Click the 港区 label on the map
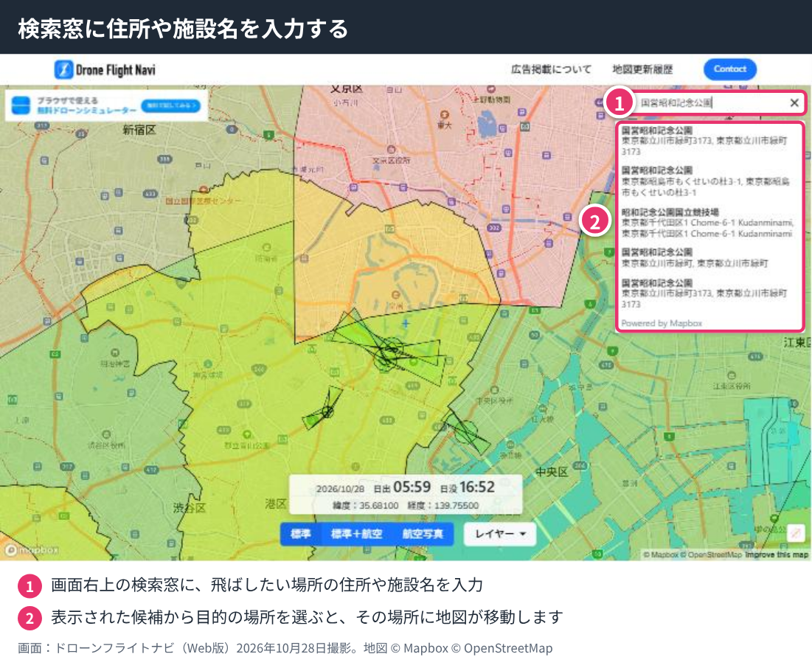 point(275,504)
